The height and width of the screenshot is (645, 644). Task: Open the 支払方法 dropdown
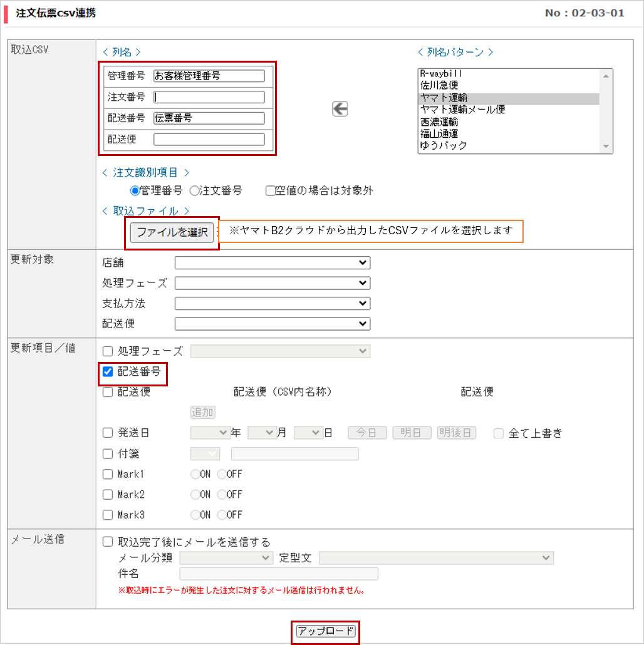(x=273, y=304)
